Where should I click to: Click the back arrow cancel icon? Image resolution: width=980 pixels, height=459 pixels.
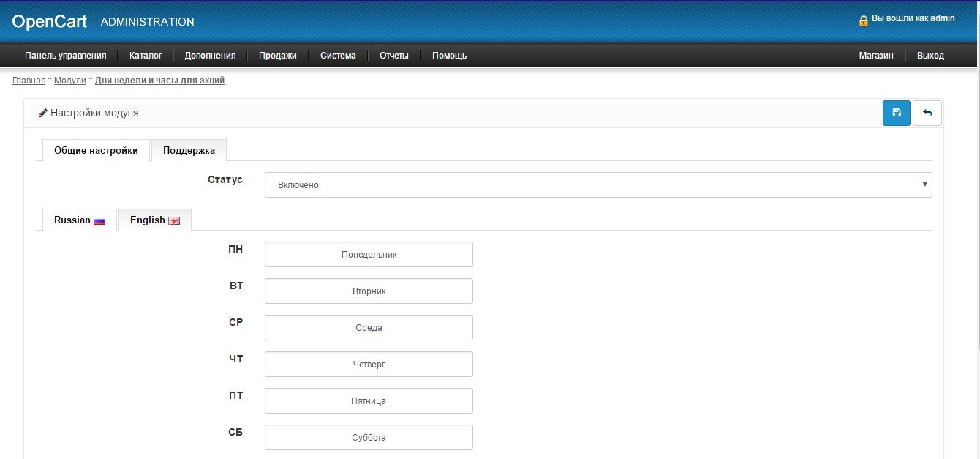click(x=927, y=113)
